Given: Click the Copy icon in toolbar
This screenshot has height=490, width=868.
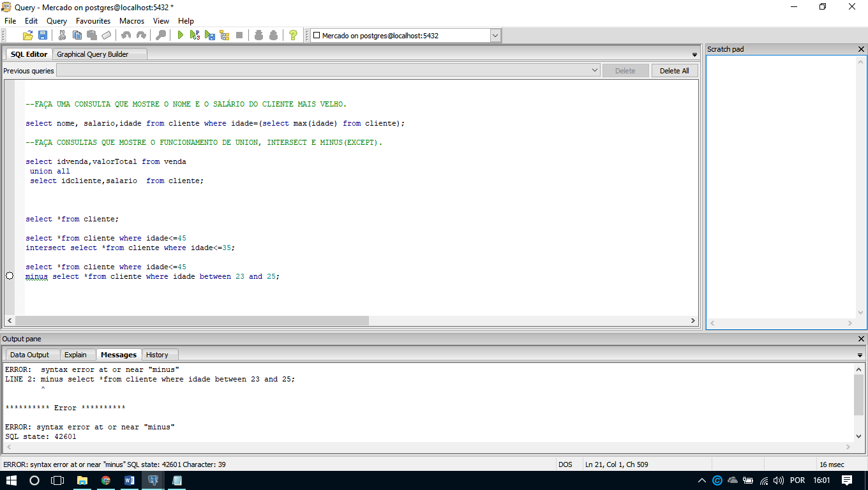Looking at the screenshot, I should (77, 36).
